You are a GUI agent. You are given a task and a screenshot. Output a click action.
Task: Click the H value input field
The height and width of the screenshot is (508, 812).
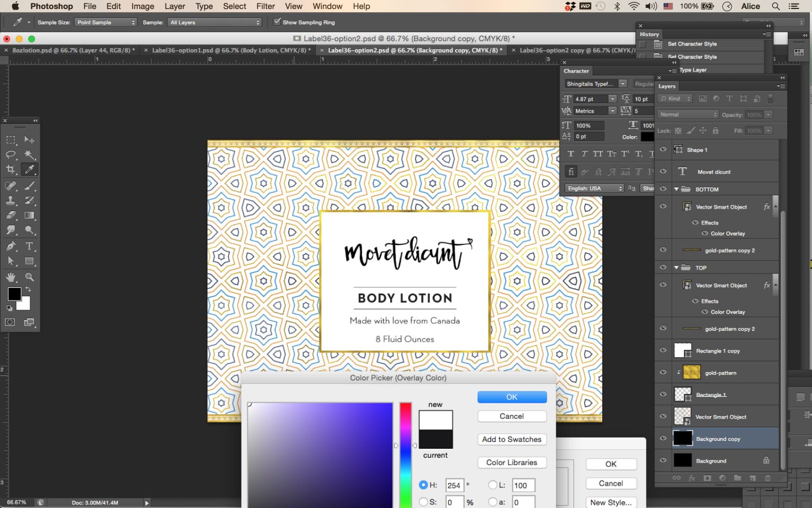pyautogui.click(x=454, y=485)
